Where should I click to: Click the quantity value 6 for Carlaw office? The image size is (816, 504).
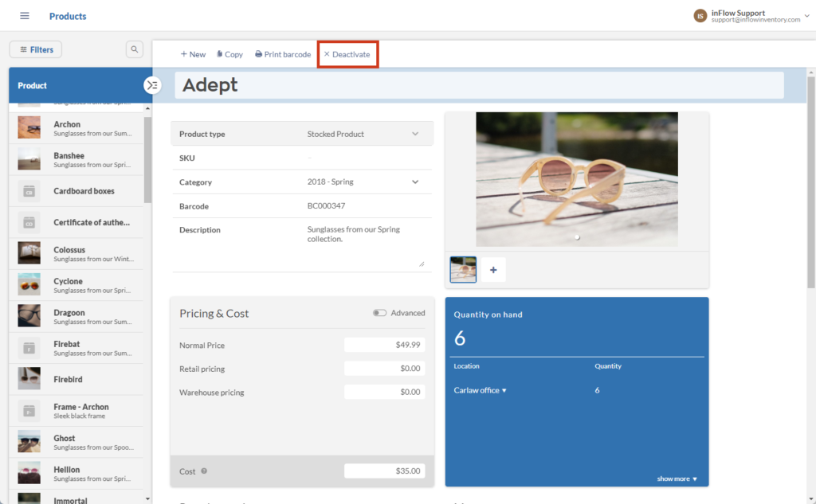tap(597, 390)
